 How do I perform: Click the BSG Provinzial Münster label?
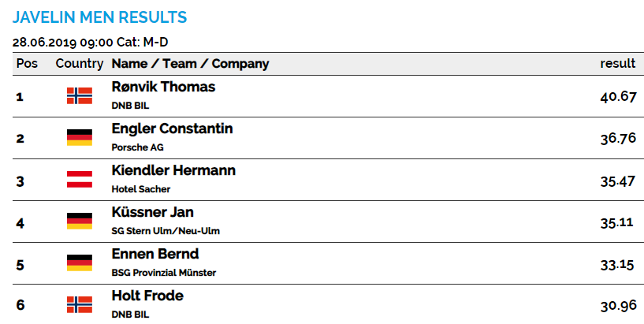point(164,273)
